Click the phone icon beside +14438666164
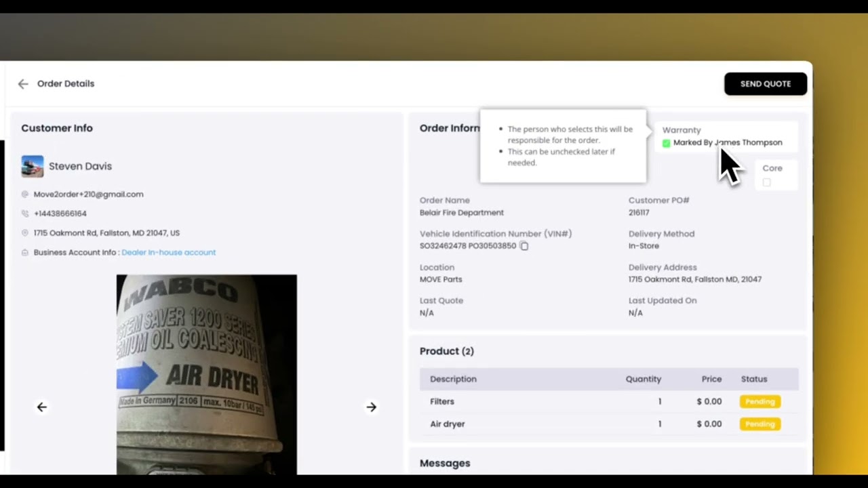 coord(25,213)
